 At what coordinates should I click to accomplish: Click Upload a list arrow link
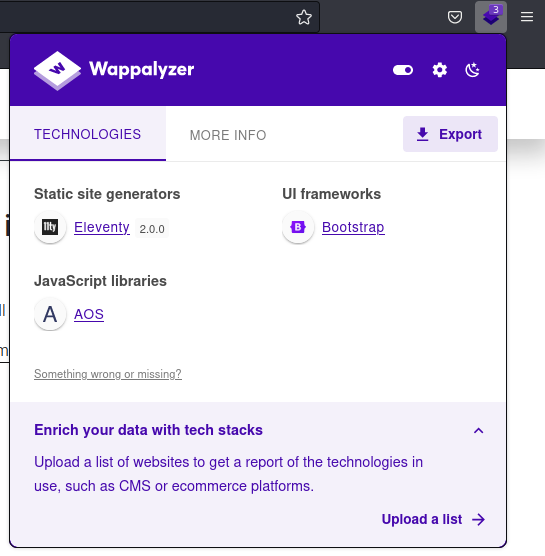click(x=433, y=519)
